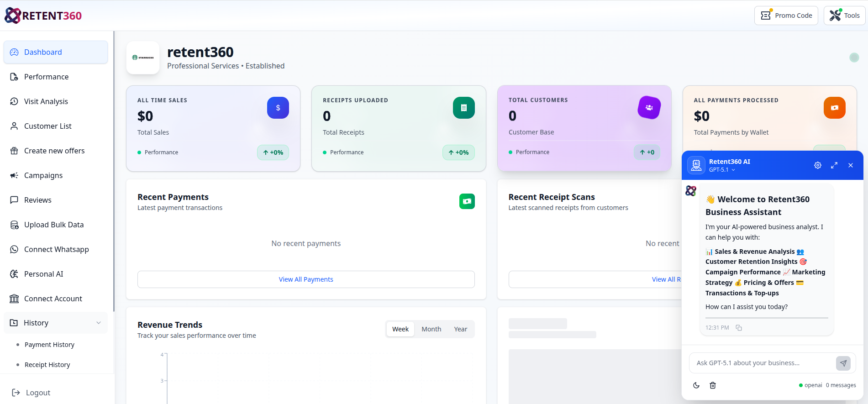Click the Retent360 AI bot avatar
This screenshot has height=404, width=868.
coord(696,165)
